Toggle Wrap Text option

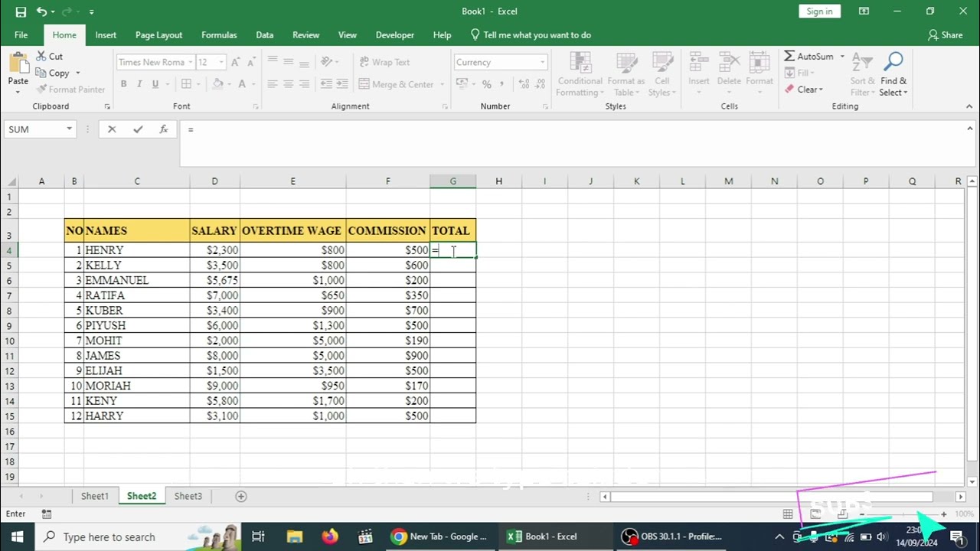click(385, 62)
